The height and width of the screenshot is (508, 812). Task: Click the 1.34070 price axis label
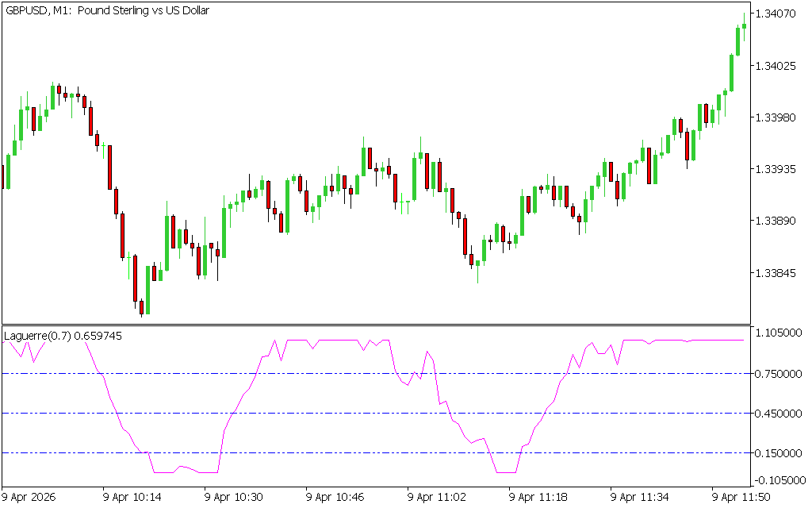coord(776,14)
